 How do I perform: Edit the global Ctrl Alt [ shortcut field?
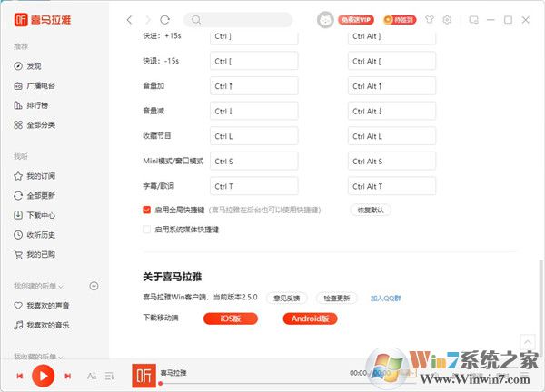(x=391, y=61)
